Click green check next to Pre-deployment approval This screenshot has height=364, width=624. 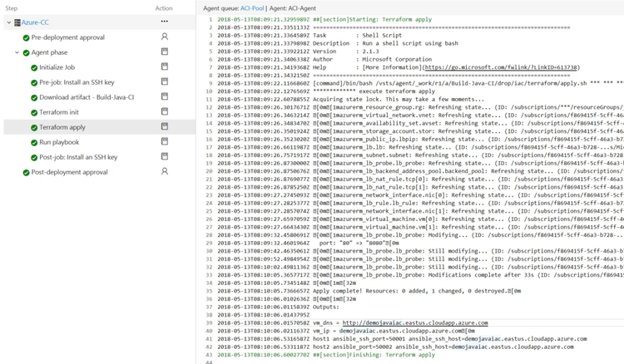(x=27, y=37)
